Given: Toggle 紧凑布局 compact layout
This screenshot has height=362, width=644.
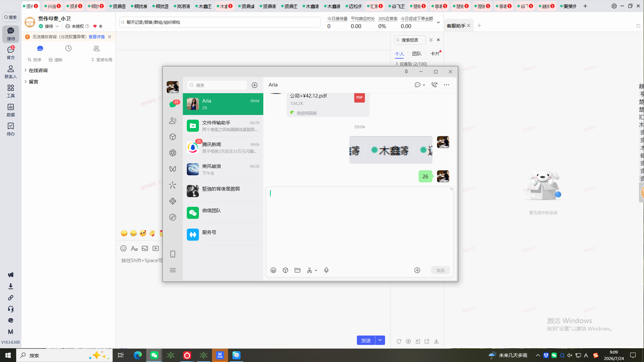Looking at the screenshot, I should (102, 60).
